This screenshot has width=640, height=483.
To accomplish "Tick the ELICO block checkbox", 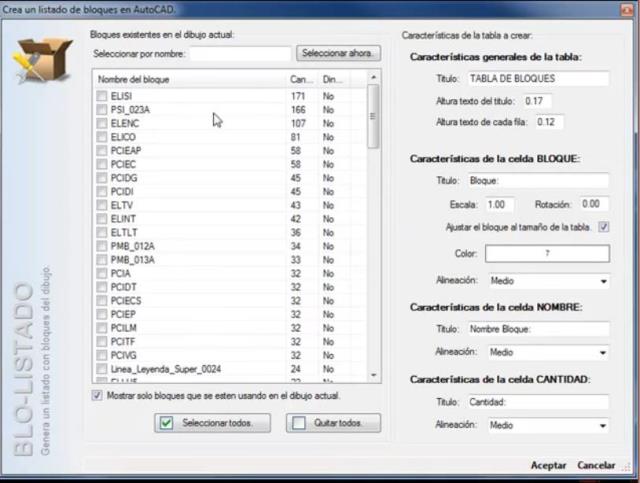I will pyautogui.click(x=102, y=137).
